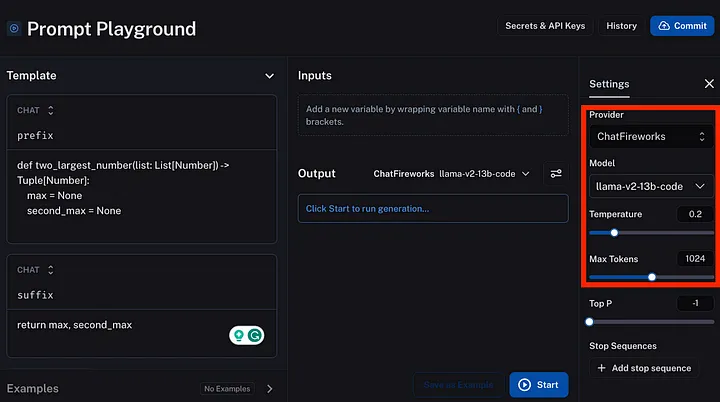
Task: Expand the Examples section arrow
Action: [x=269, y=389]
